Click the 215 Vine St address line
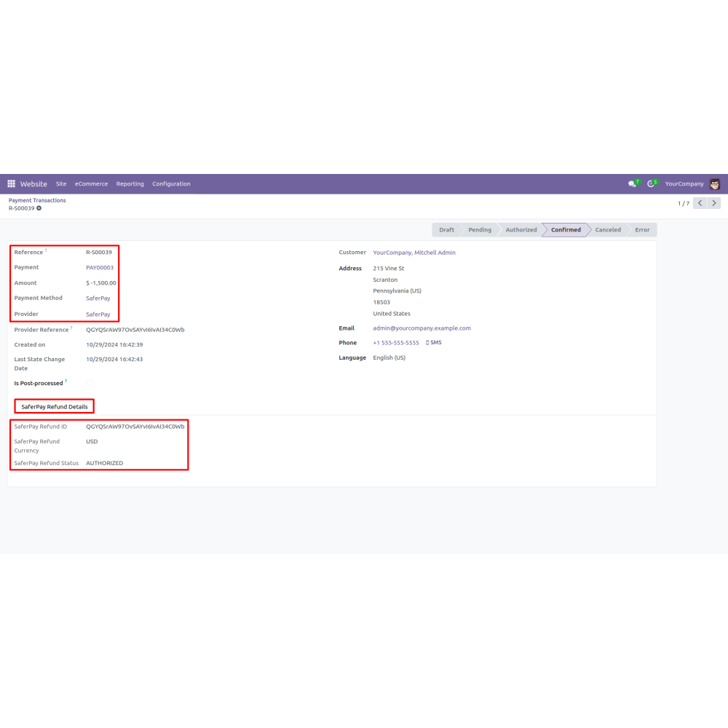This screenshot has height=728, width=728. pyautogui.click(x=389, y=269)
